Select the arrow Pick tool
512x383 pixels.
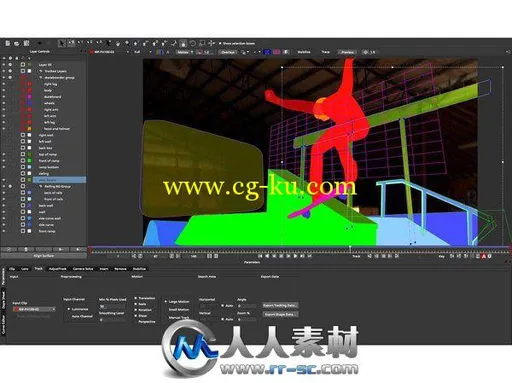click(x=62, y=43)
